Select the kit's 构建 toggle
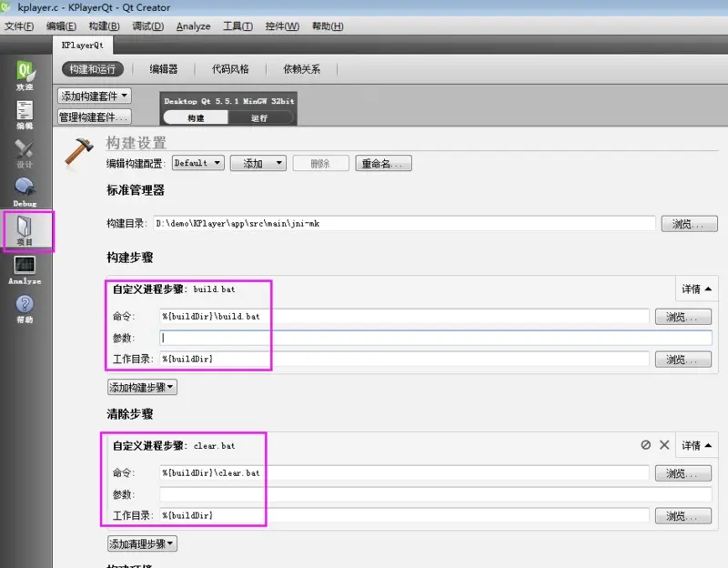Image resolution: width=728 pixels, height=568 pixels. (196, 118)
